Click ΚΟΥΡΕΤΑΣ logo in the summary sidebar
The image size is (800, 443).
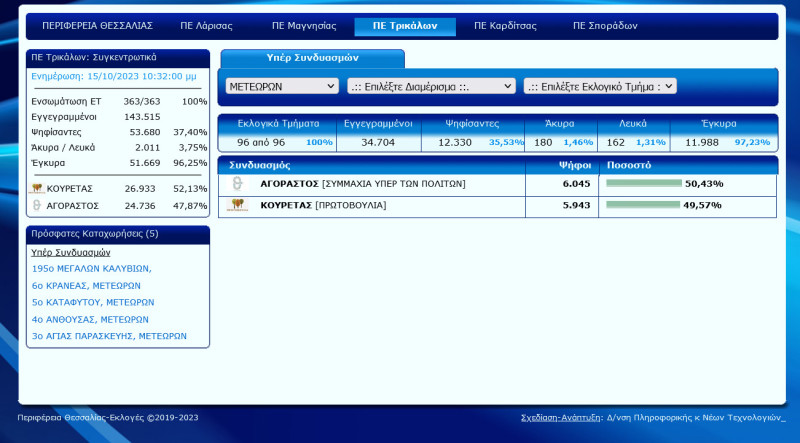pyautogui.click(x=37, y=188)
